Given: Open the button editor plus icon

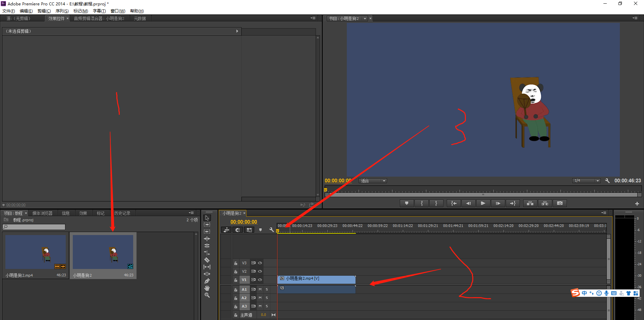Looking at the screenshot, I should pyautogui.click(x=637, y=203).
